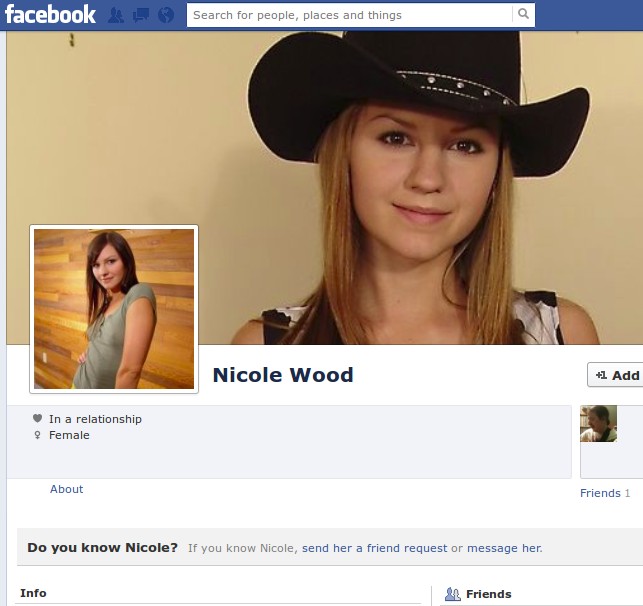Open the friend requests icon
This screenshot has width=643, height=606.
pos(116,15)
